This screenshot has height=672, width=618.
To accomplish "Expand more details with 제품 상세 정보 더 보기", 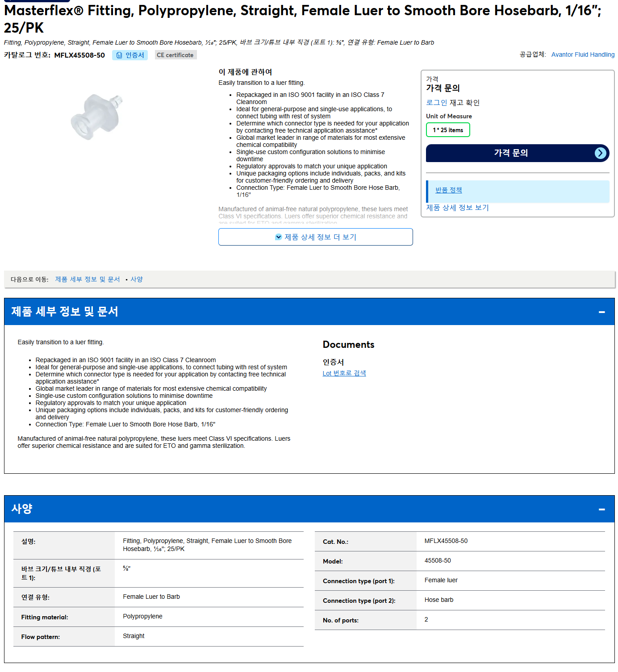I will click(316, 237).
